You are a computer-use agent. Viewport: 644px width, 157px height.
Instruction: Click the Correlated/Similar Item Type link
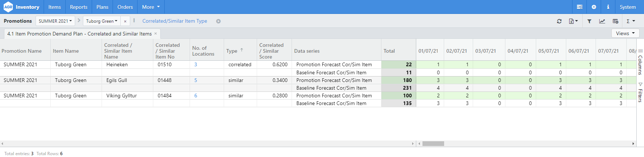pyautogui.click(x=175, y=21)
